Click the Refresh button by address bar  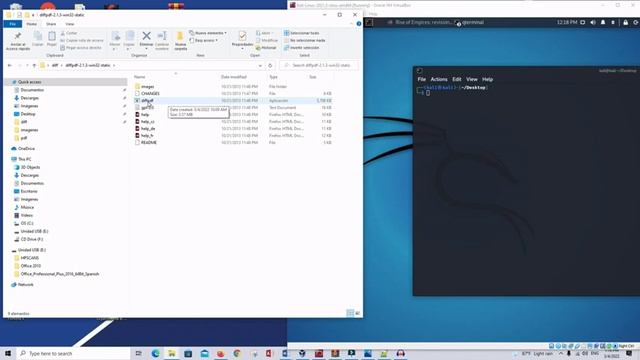coord(270,65)
